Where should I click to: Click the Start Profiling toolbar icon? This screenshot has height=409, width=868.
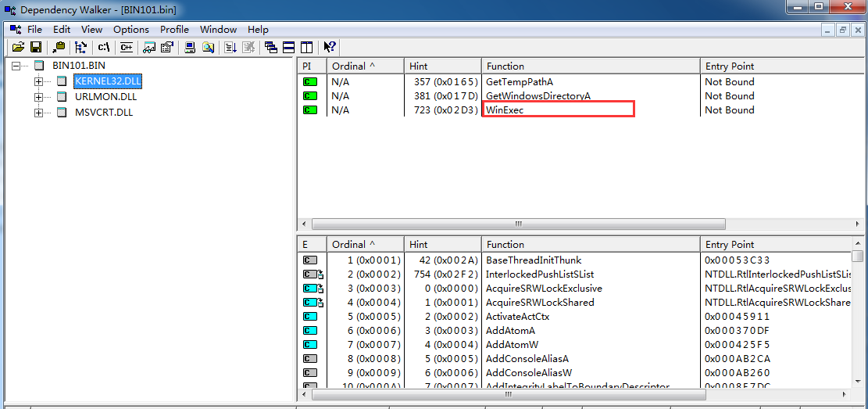[230, 47]
